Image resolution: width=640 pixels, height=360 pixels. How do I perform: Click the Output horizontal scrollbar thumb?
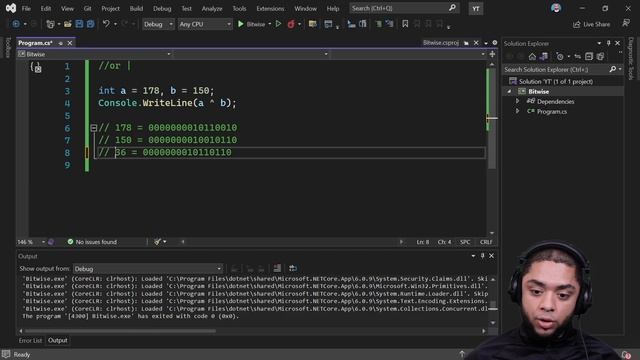120,331
